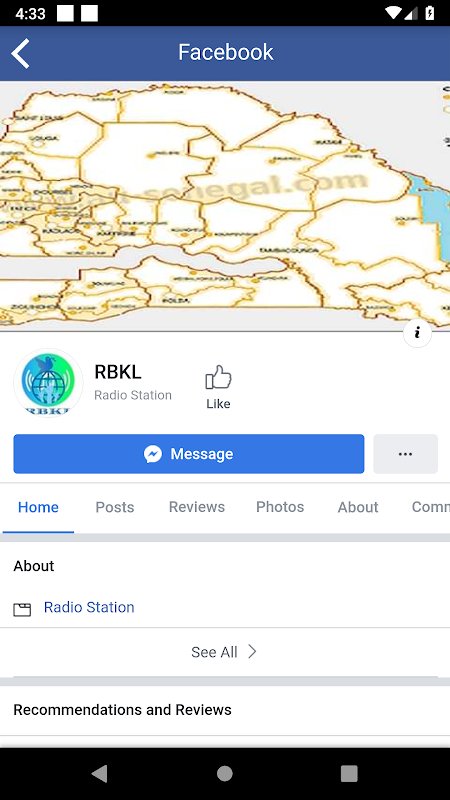The width and height of the screenshot is (450, 800).
Task: Open RBKL profile picture logo
Action: (x=48, y=383)
